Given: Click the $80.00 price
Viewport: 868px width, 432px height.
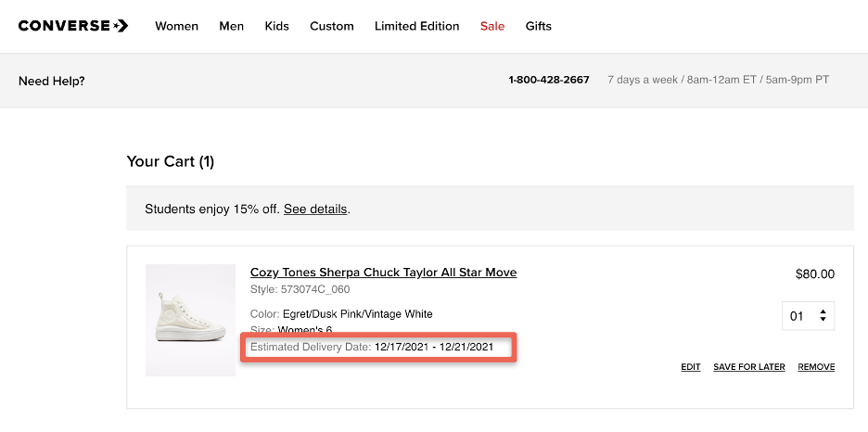Looking at the screenshot, I should pos(815,273).
